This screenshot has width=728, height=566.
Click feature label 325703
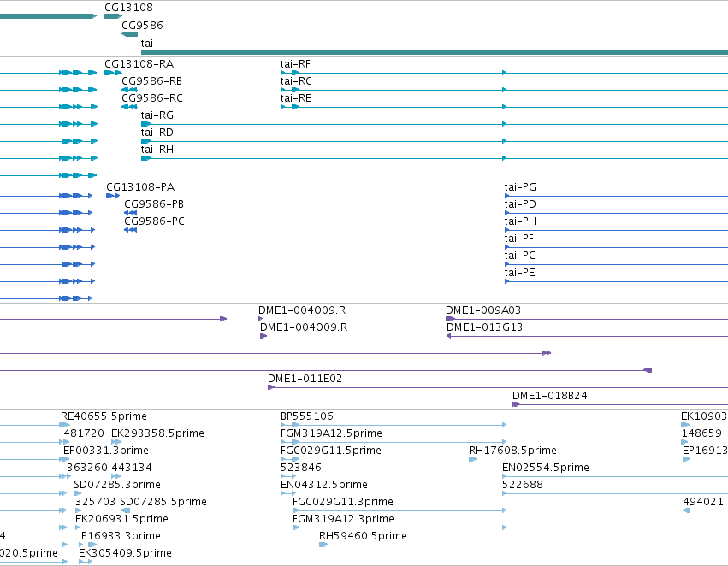96,503
